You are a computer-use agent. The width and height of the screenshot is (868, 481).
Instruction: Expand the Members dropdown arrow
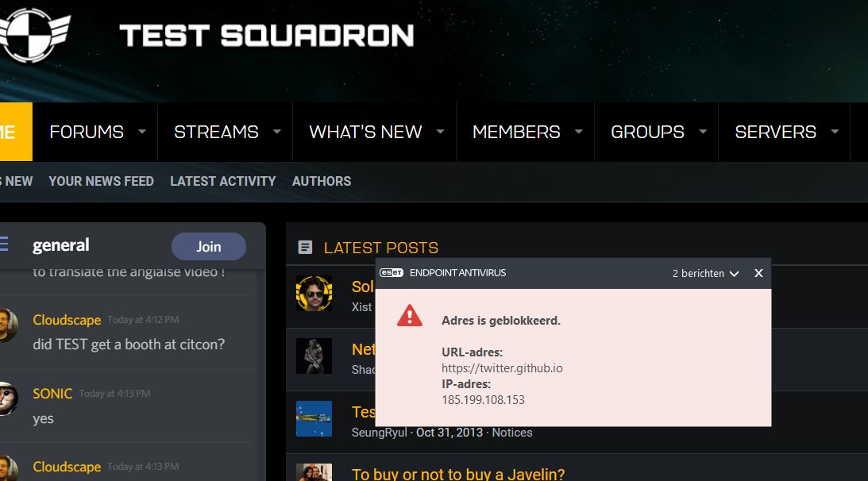click(x=579, y=132)
